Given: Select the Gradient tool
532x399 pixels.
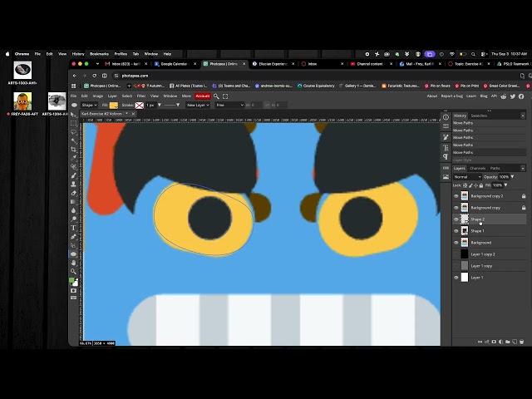Looking at the screenshot, I should (x=73, y=201).
